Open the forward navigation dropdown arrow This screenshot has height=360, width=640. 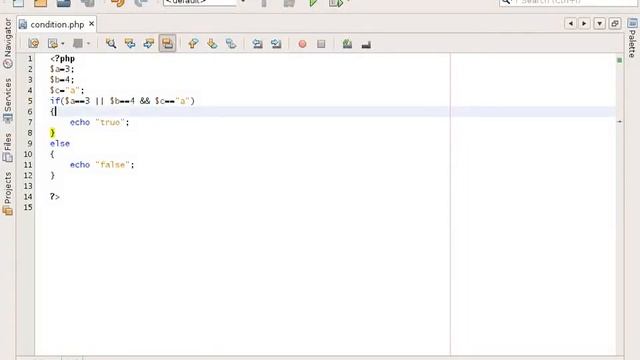(x=88, y=44)
